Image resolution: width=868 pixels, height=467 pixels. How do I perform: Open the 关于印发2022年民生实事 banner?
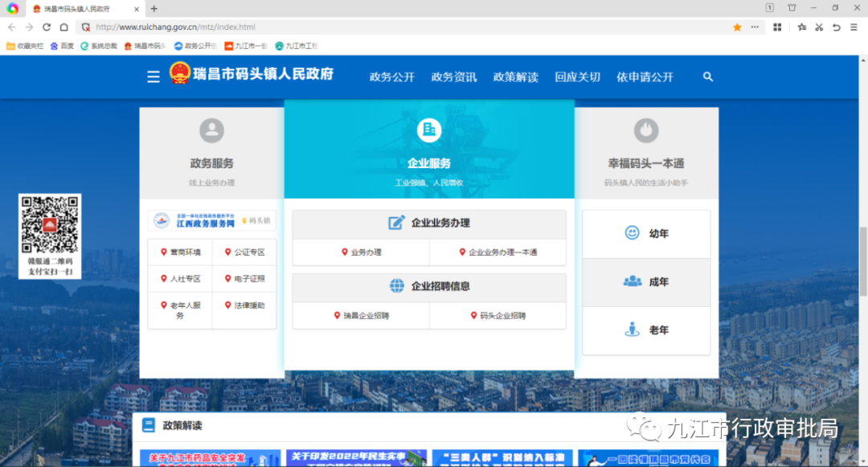pyautogui.click(x=357, y=458)
